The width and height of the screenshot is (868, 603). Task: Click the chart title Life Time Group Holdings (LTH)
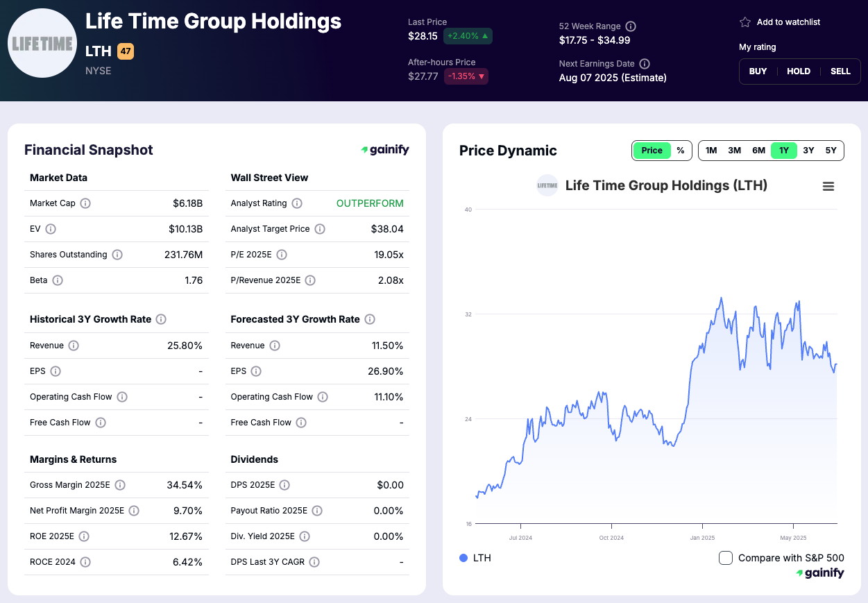666,185
